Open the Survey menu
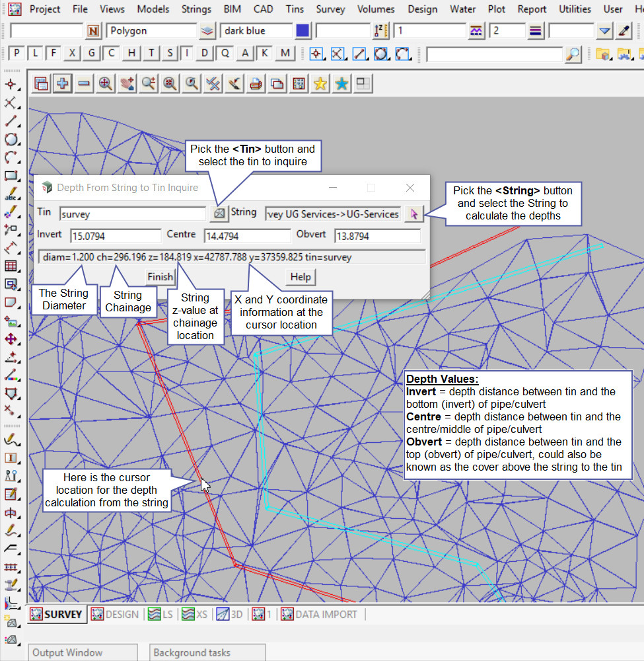This screenshot has width=644, height=661. [x=330, y=9]
